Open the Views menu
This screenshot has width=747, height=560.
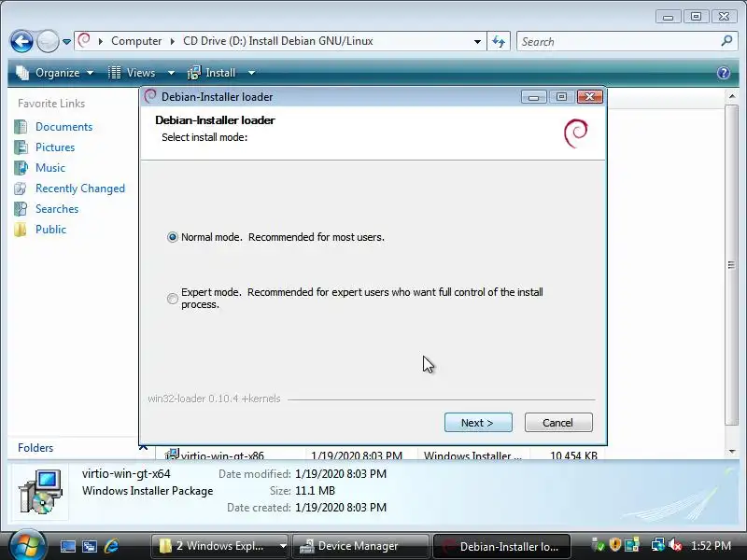tap(141, 73)
